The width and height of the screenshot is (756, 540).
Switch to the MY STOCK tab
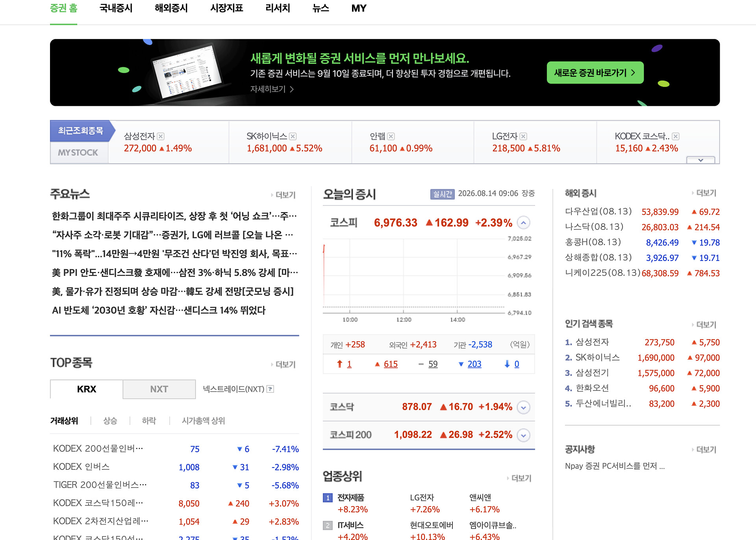click(x=78, y=152)
